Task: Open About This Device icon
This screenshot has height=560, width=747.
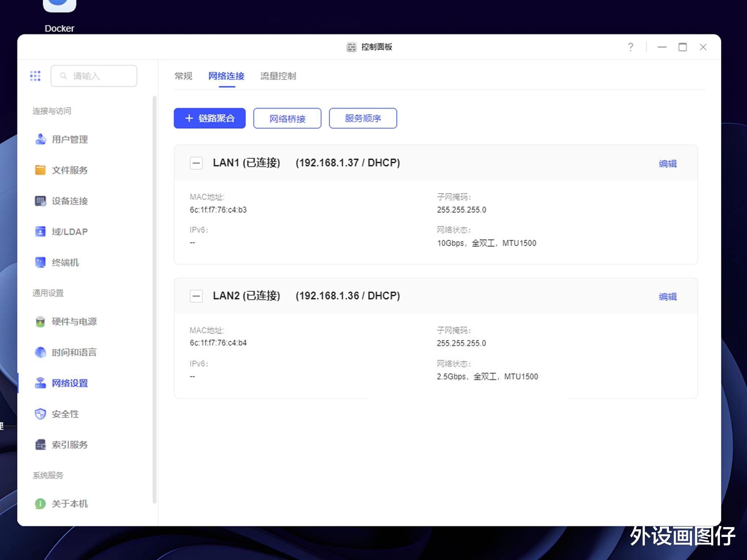Action: point(40,504)
